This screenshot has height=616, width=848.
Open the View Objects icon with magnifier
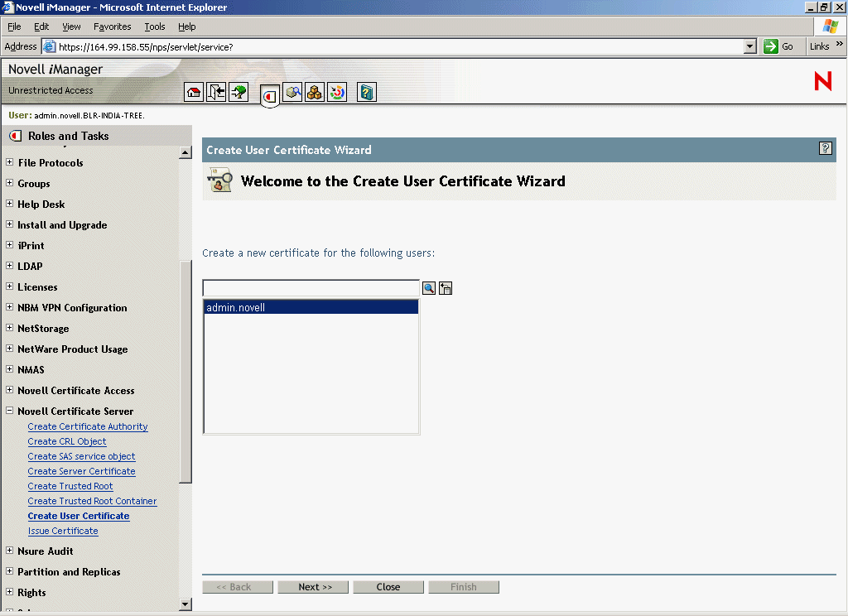click(292, 93)
